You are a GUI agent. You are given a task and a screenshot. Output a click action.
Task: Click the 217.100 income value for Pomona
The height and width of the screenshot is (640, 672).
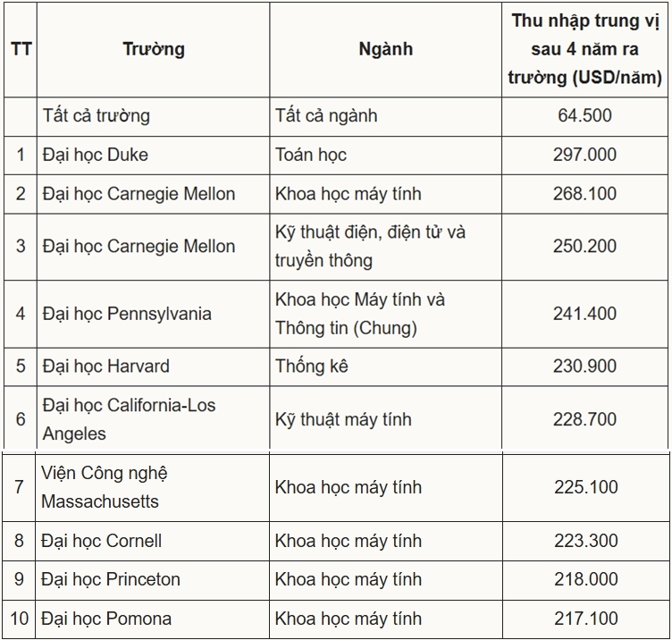586,619
